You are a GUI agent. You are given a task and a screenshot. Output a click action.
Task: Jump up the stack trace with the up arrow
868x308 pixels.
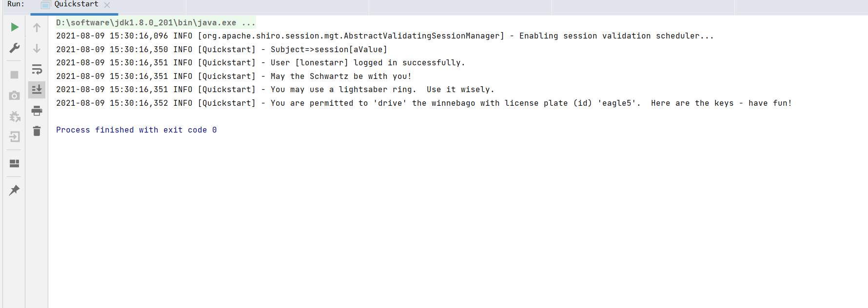point(37,27)
